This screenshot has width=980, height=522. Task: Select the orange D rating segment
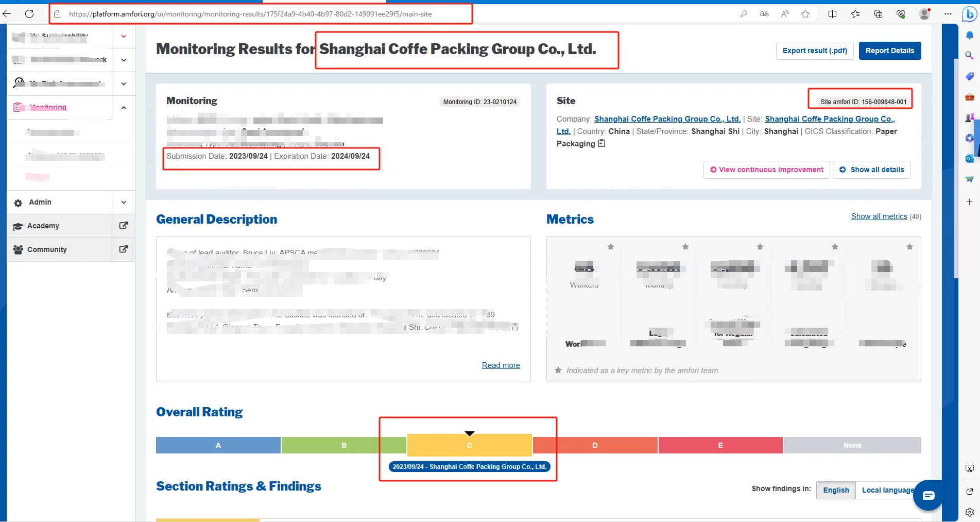tap(595, 445)
